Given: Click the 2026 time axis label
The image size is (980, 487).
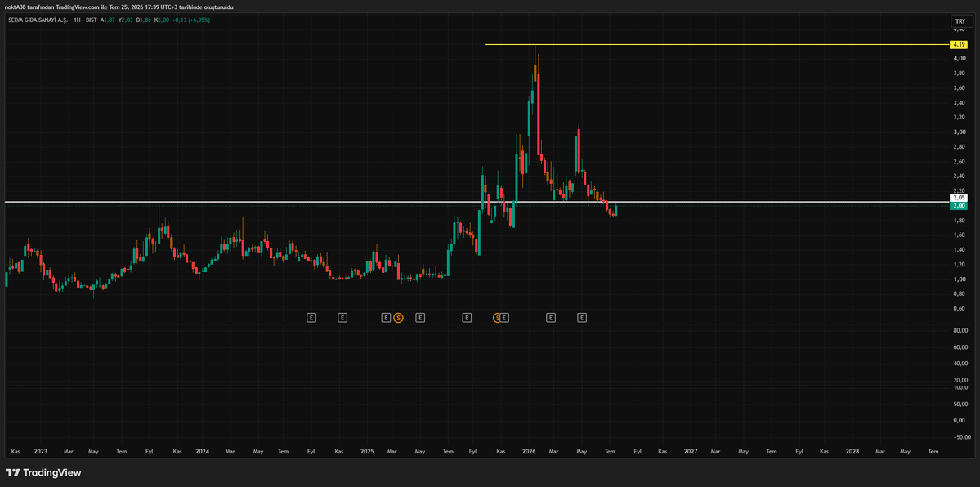Looking at the screenshot, I should point(529,451).
